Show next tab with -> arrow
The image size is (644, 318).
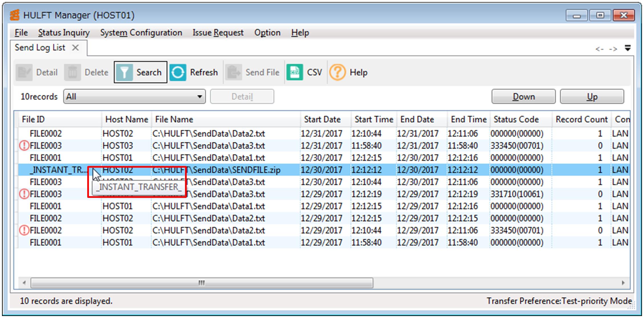[x=613, y=49]
